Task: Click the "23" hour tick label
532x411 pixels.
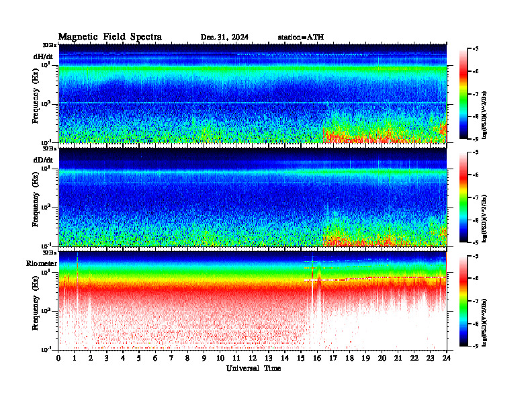Action: coord(430,358)
